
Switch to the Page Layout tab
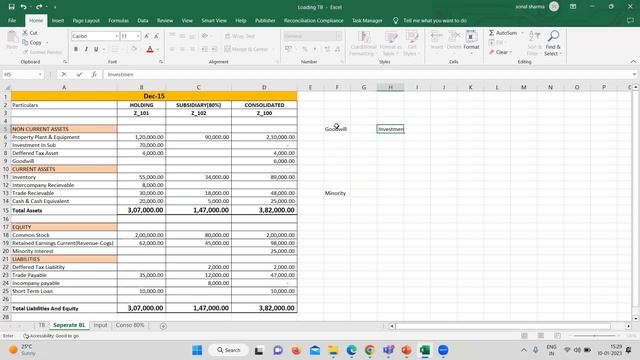click(86, 20)
